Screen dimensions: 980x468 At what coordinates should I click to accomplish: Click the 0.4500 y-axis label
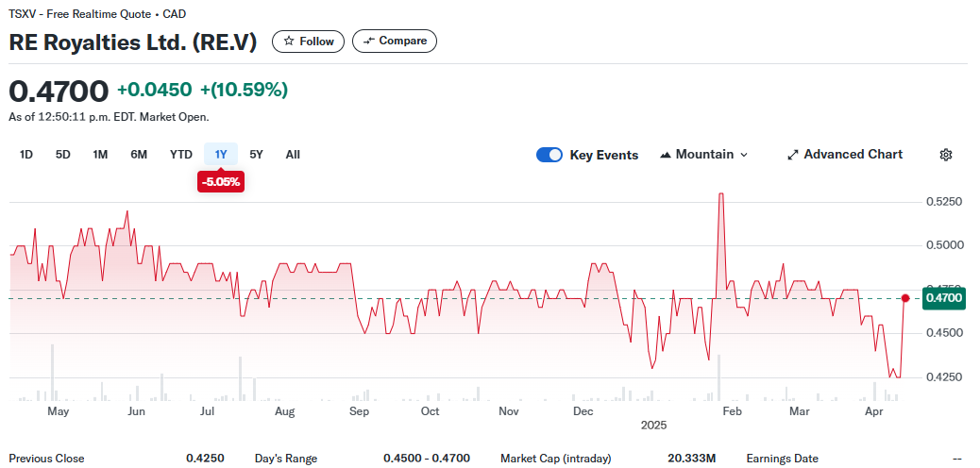click(944, 333)
